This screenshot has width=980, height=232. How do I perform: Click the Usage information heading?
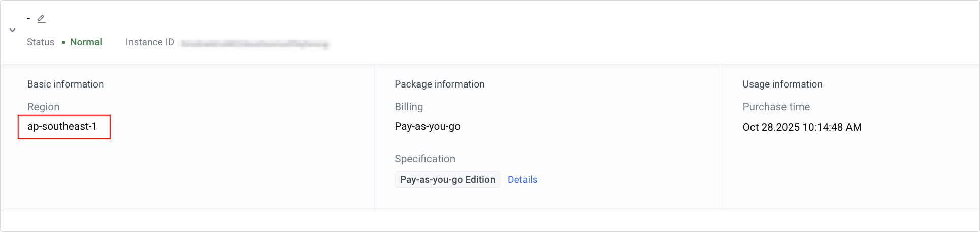point(782,84)
